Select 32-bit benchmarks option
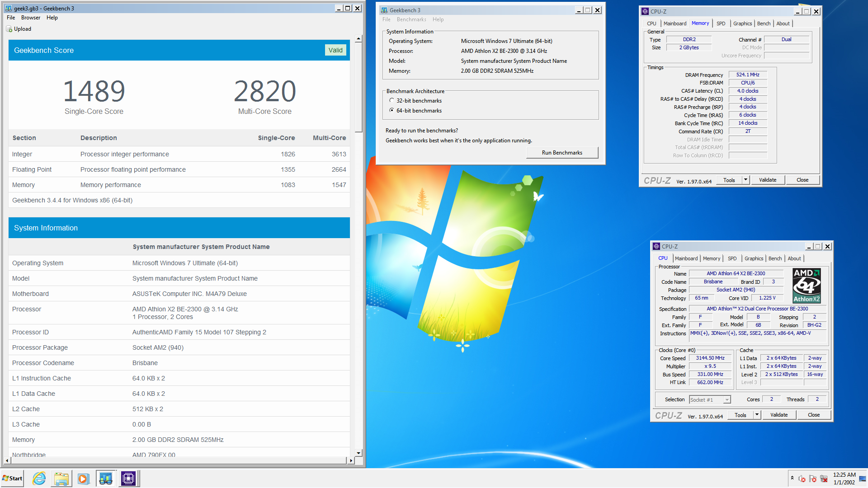Screen dimensions: 868x488 (x=392, y=101)
